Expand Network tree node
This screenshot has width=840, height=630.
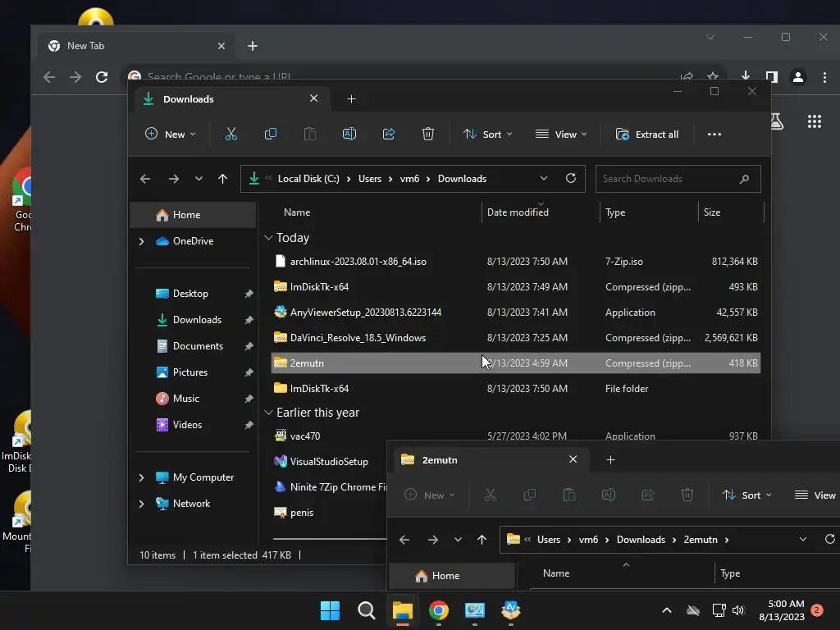pyautogui.click(x=141, y=504)
